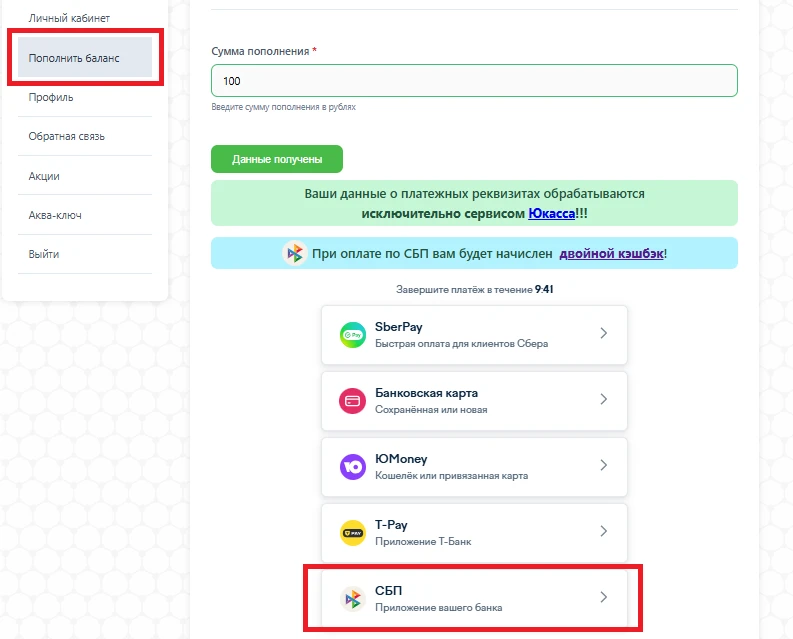Image resolution: width=793 pixels, height=639 pixels.
Task: Click the T-Pay yellow logo icon
Action: tap(353, 533)
